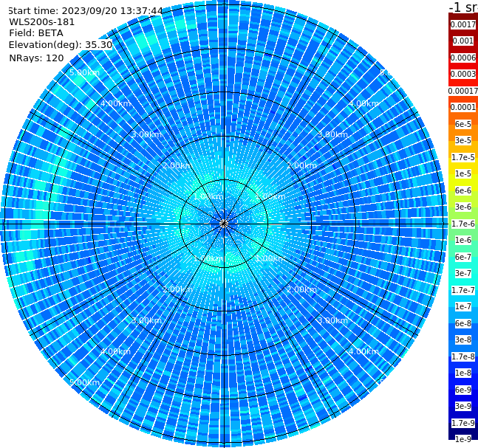Select the 0.0006 colorbar value

click(463, 58)
